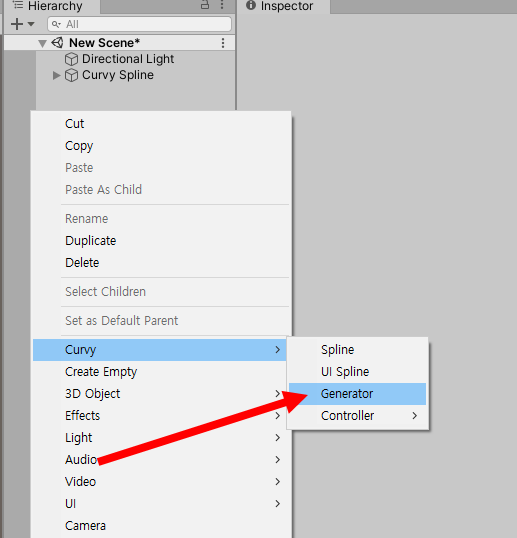This screenshot has width=517, height=538.
Task: Choose Delete from the context menu
Action: click(x=160, y=262)
